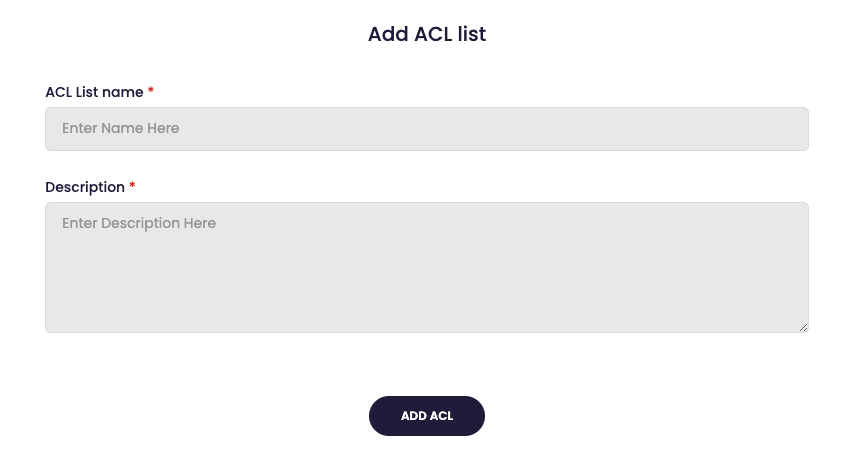Click the required marker on the name label
Viewport: 851px width, 456px height.
(x=151, y=91)
